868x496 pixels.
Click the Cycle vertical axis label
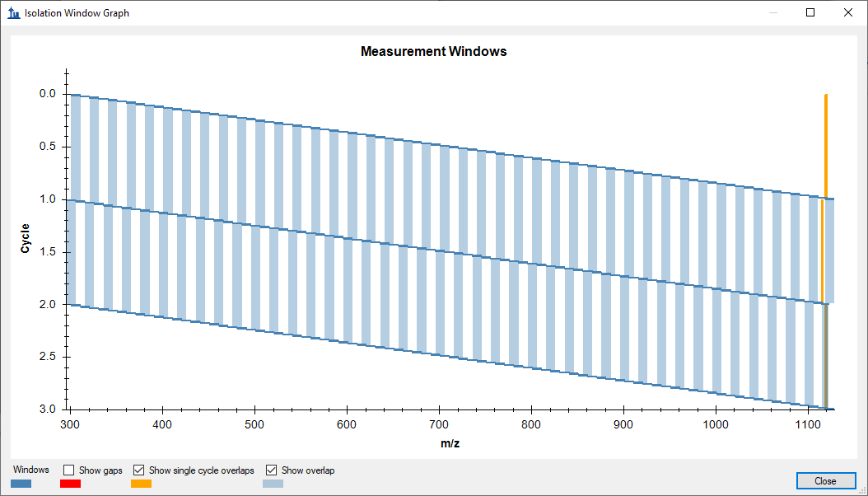pos(25,238)
